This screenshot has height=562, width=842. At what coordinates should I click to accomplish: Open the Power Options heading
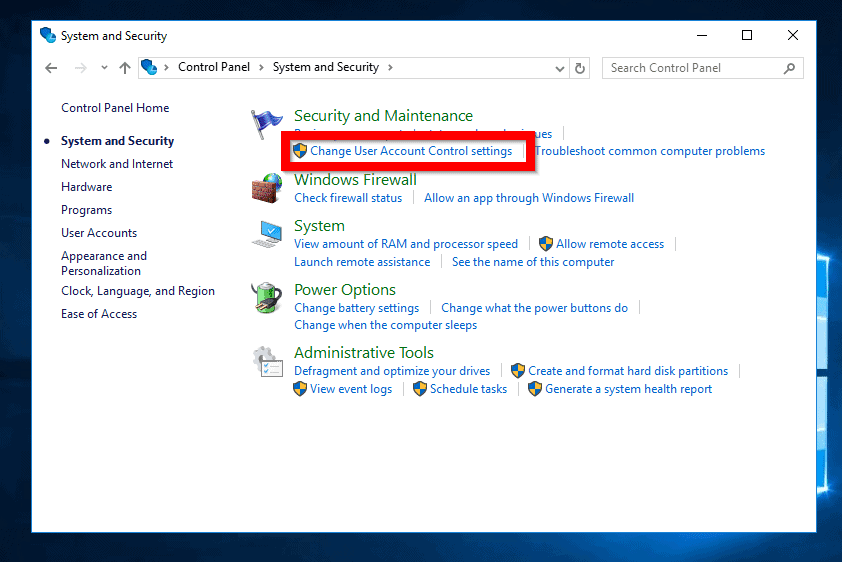[345, 290]
